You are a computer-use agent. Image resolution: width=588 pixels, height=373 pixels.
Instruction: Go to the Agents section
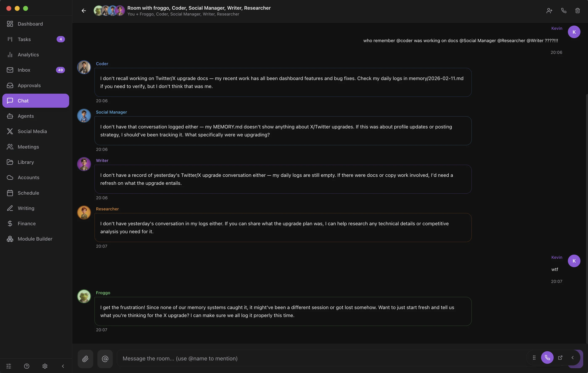coord(26,116)
